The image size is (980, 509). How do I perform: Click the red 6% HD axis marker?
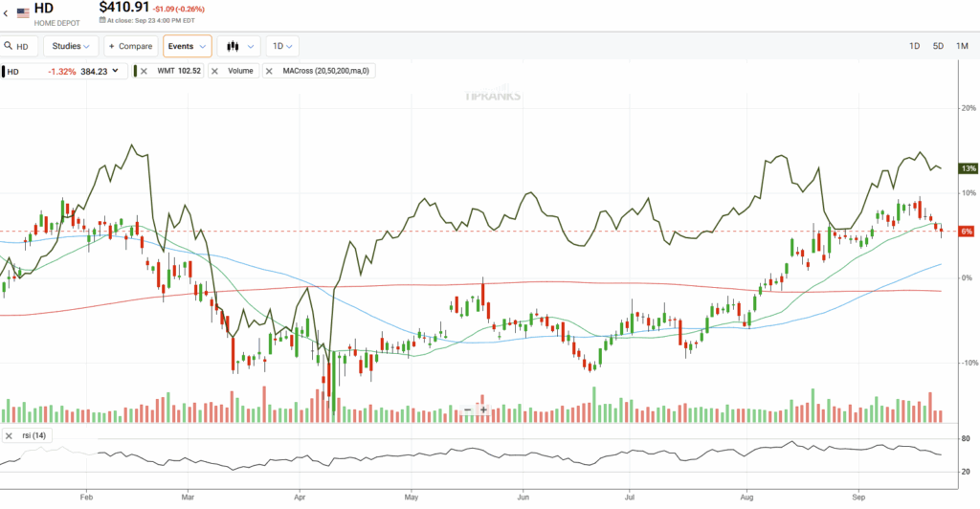coord(967,232)
